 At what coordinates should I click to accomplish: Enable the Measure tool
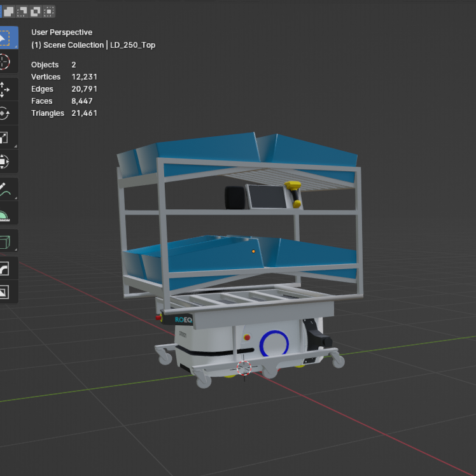(x=4, y=214)
